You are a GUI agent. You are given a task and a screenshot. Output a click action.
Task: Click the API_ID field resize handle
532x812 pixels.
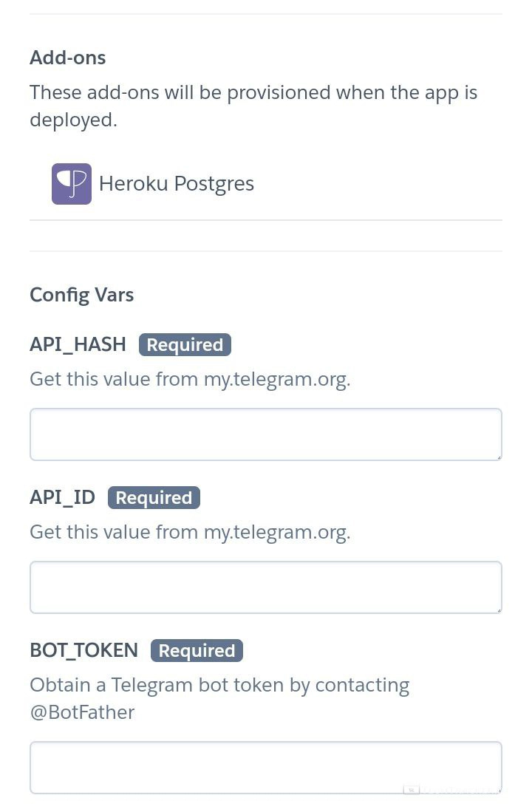click(499, 610)
